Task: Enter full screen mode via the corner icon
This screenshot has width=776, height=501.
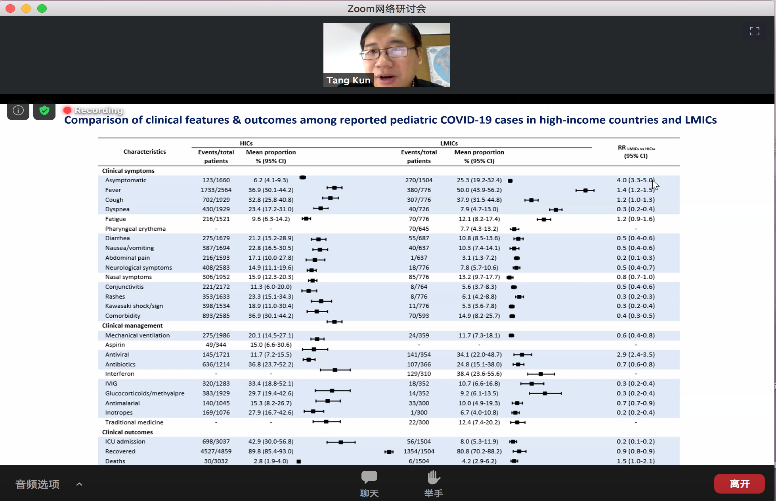Action: tap(754, 31)
